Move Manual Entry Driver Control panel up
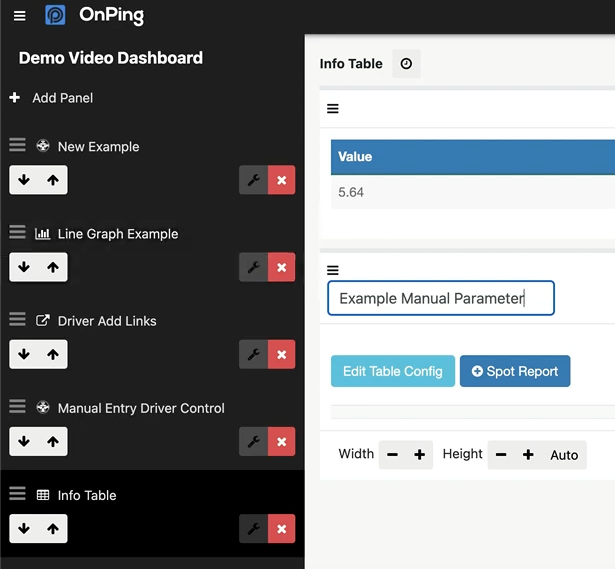Screen dimensions: 615x569 [x=53, y=442]
